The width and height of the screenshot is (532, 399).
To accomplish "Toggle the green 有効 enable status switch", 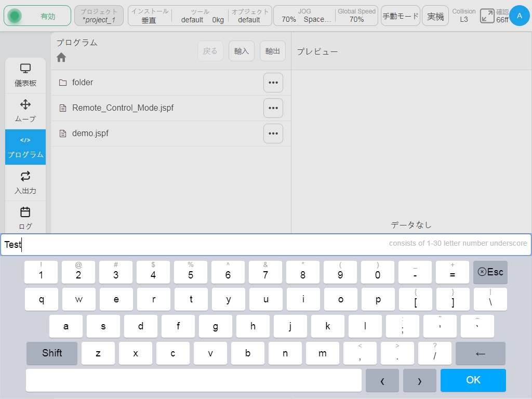I will pyautogui.click(x=37, y=16).
